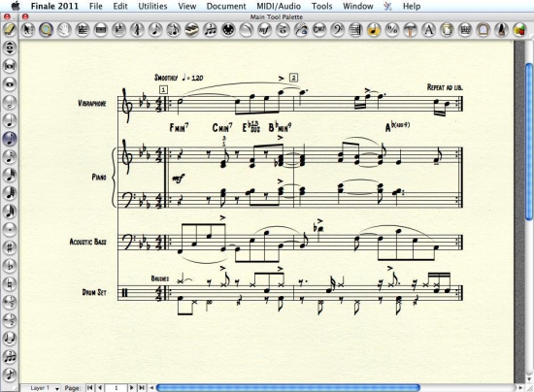Select the Chord tool CM7 icon
This screenshot has height=392, width=534.
pos(319,30)
